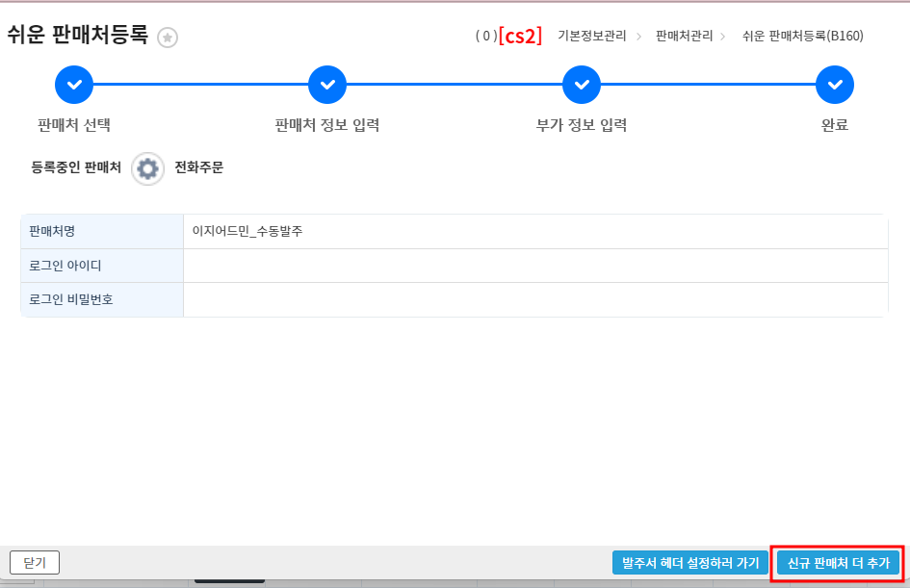Screen dimensions: 910x588
Task: Go to 발주서 헤더 설정하러 가기
Action: point(690,563)
